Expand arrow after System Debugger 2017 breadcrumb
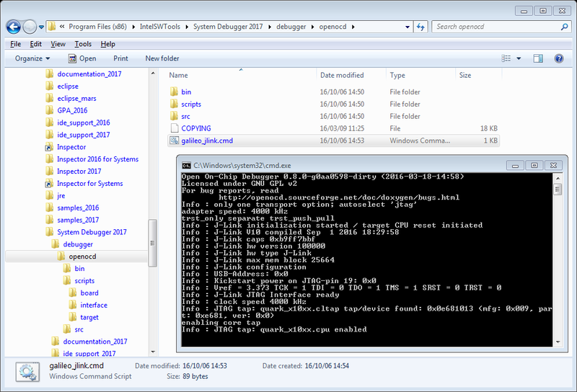Screen dimensions: 577x392 (x=270, y=27)
